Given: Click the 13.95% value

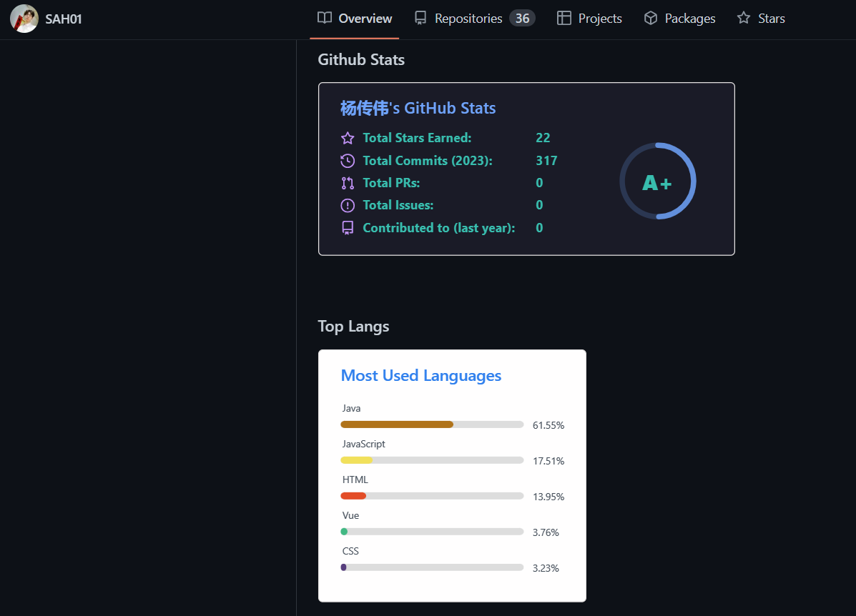Looking at the screenshot, I should click(x=548, y=497).
